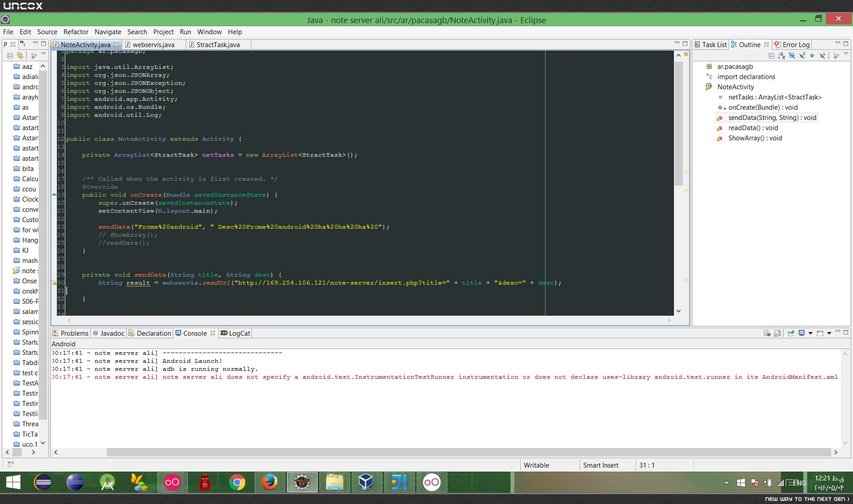Image resolution: width=853 pixels, height=504 pixels.
Task: Click the editor vertical scrollbar down arrow
Action: [x=678, y=311]
